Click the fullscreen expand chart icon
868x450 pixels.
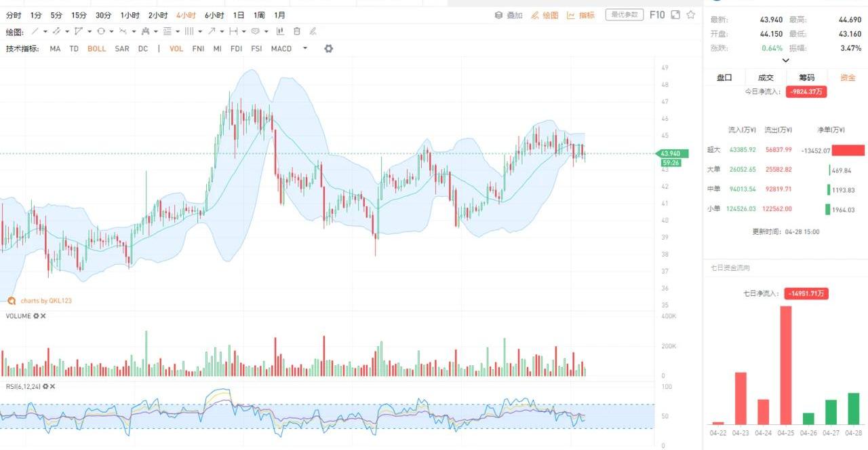[675, 14]
